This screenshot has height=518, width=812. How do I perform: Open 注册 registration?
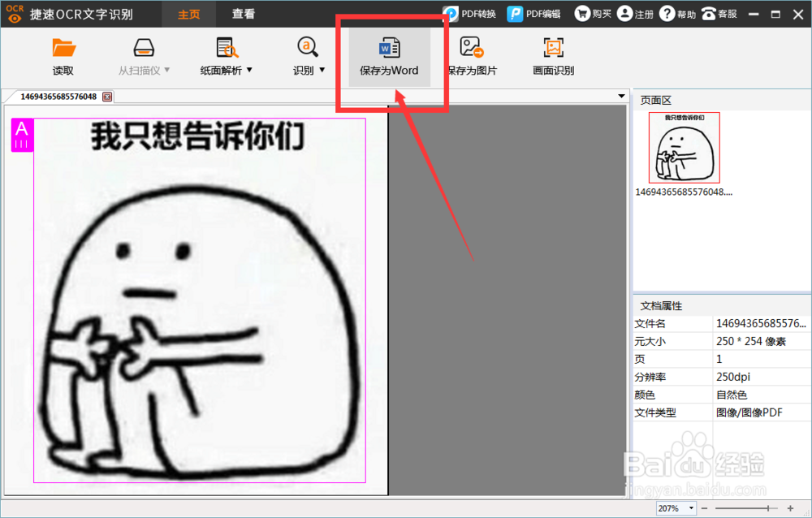636,14
